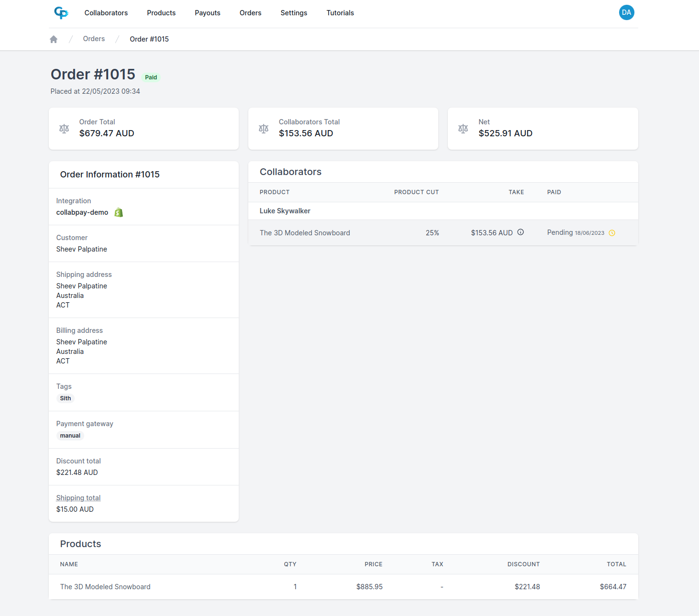Screen dimensions: 699x616
Task: Click the info icon next to $153.56 AUD take
Action: tap(521, 232)
